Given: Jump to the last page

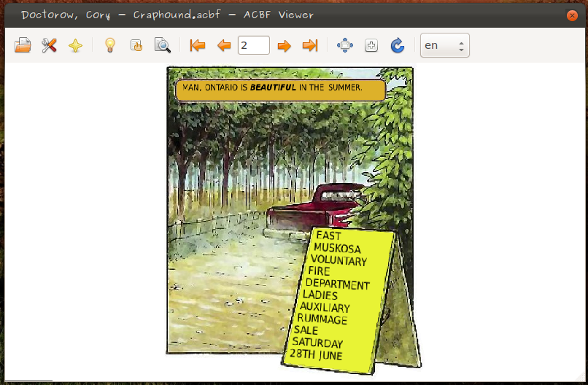Looking at the screenshot, I should (x=310, y=46).
